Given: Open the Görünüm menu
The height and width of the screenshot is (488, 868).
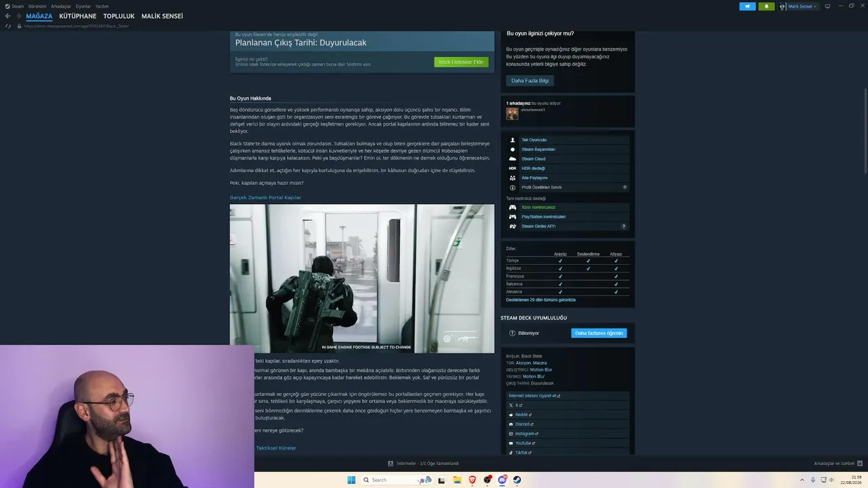Looking at the screenshot, I should point(37,6).
